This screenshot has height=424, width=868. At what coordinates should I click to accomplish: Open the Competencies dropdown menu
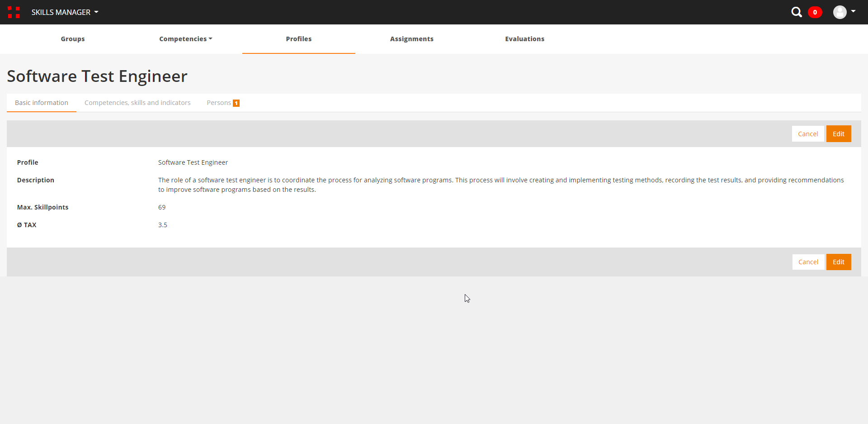tap(185, 39)
